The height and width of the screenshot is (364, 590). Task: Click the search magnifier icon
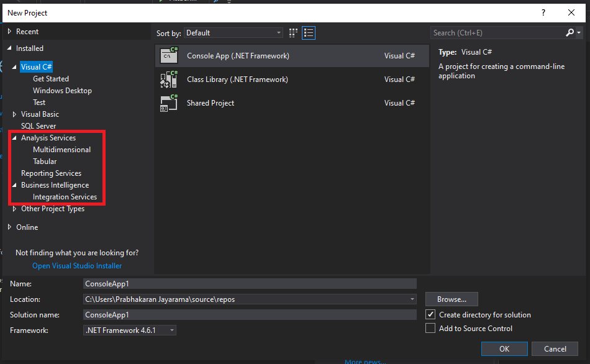[x=570, y=33]
